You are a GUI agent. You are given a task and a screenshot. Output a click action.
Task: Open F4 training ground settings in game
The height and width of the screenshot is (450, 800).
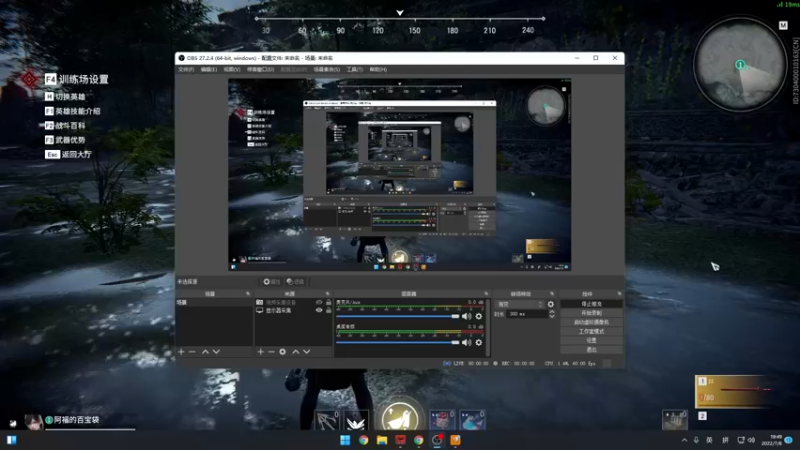[77, 79]
